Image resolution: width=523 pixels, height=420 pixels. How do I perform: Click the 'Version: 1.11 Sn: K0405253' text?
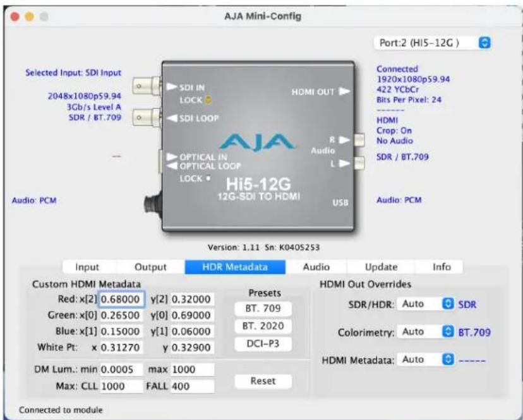[263, 248]
